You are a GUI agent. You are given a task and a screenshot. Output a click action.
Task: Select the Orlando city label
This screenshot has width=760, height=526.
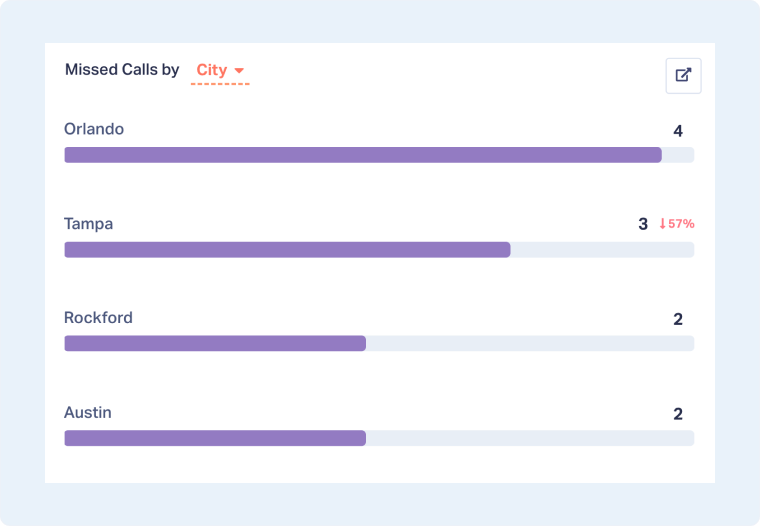click(94, 129)
